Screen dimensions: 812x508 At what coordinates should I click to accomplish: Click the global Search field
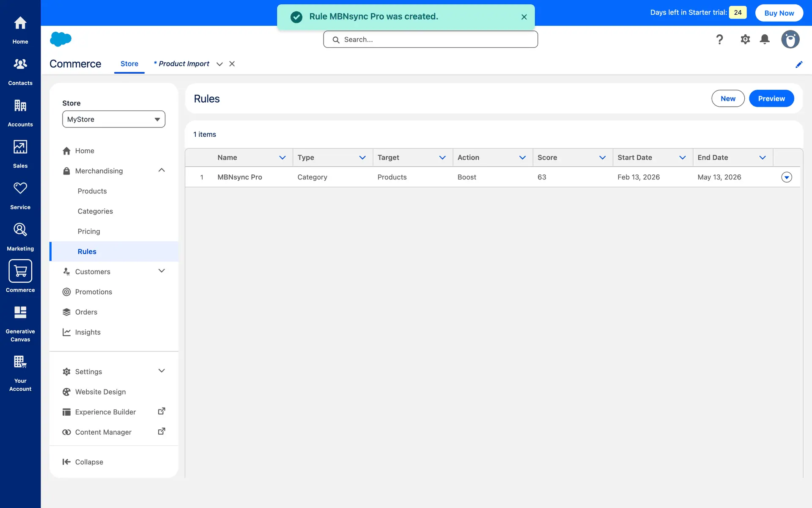pos(431,39)
